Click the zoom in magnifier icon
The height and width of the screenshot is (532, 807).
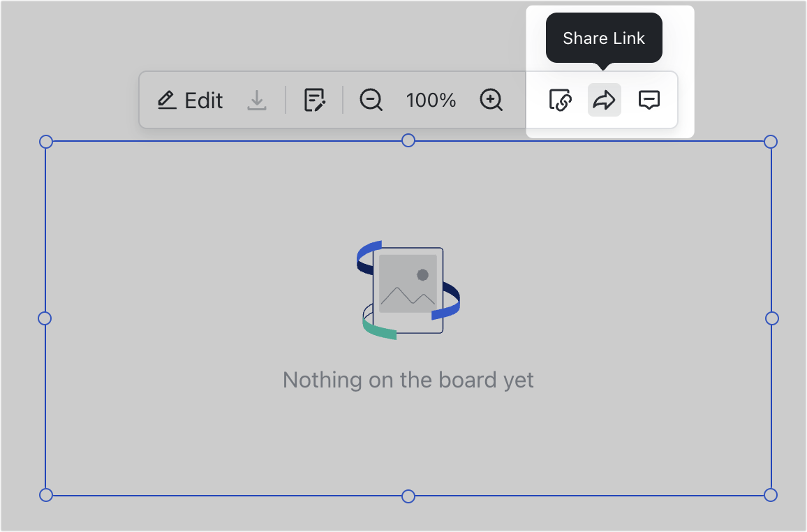coord(491,100)
